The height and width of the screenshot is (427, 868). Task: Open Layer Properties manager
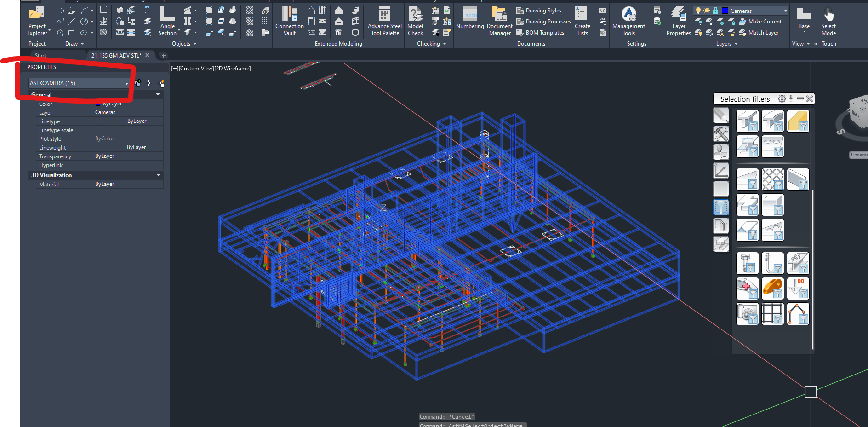coord(679,20)
